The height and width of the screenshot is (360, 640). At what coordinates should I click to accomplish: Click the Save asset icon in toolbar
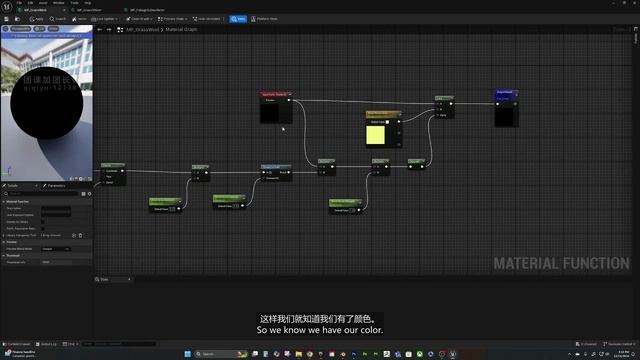[x=6, y=19]
